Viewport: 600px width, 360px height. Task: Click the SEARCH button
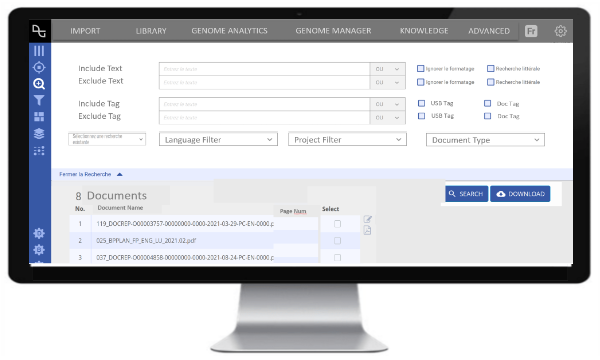[x=466, y=194]
